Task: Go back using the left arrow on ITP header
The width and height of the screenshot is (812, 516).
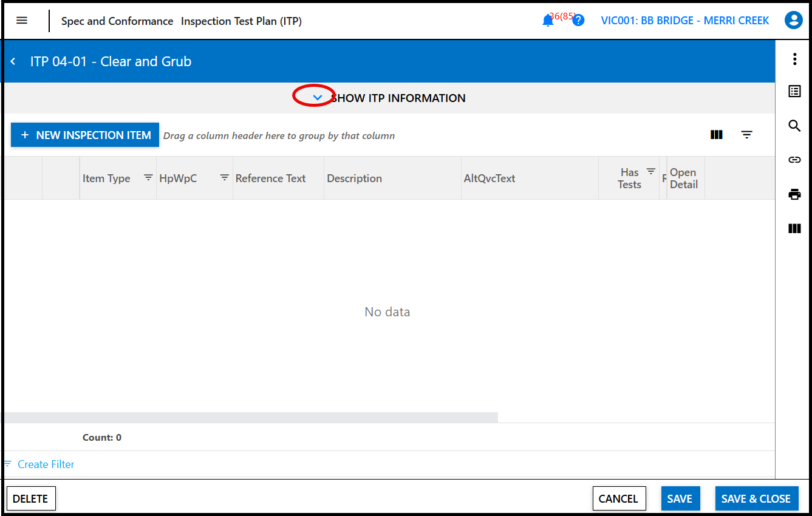Action: pyautogui.click(x=12, y=61)
